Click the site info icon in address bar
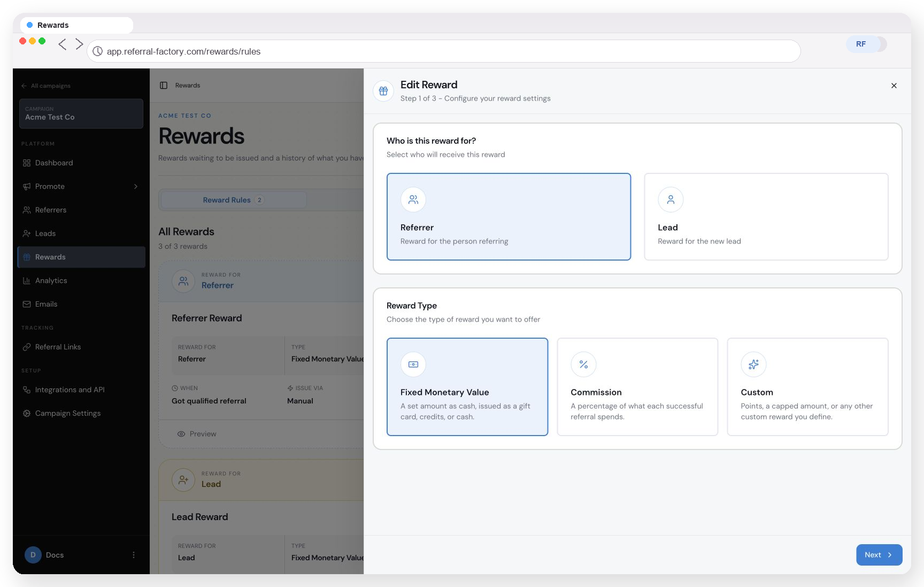 pos(97,51)
